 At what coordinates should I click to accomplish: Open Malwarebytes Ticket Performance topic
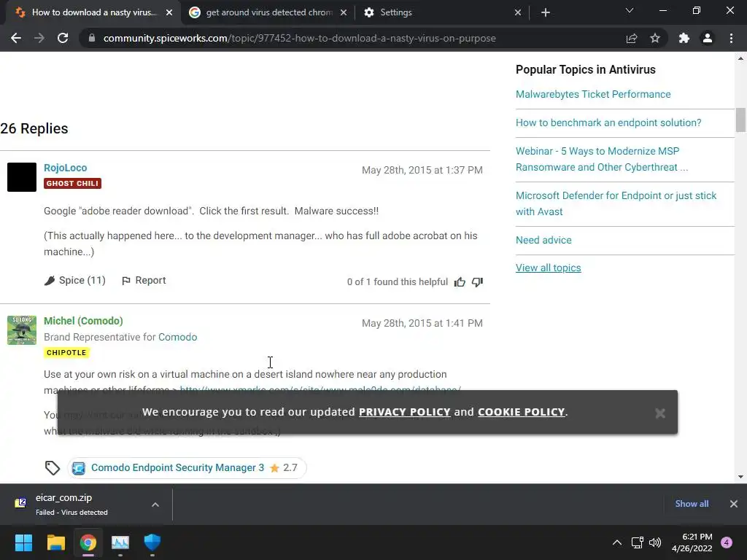point(593,94)
